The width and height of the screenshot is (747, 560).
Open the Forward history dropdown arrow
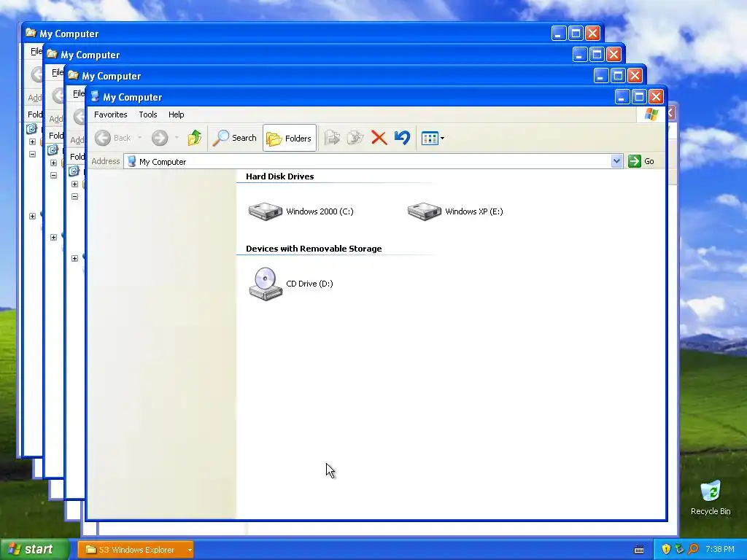(177, 138)
